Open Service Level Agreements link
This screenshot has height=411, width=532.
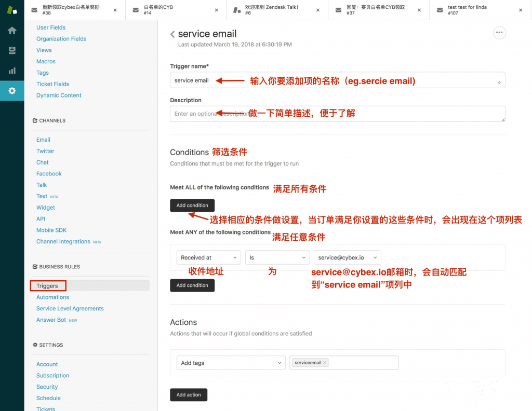(70, 309)
